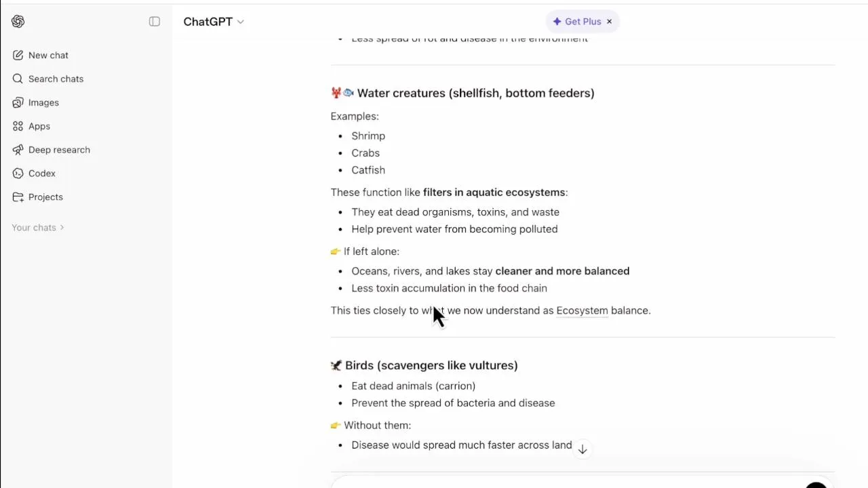The width and height of the screenshot is (868, 488).
Task: Dismiss the Get Plus banner
Action: [609, 22]
